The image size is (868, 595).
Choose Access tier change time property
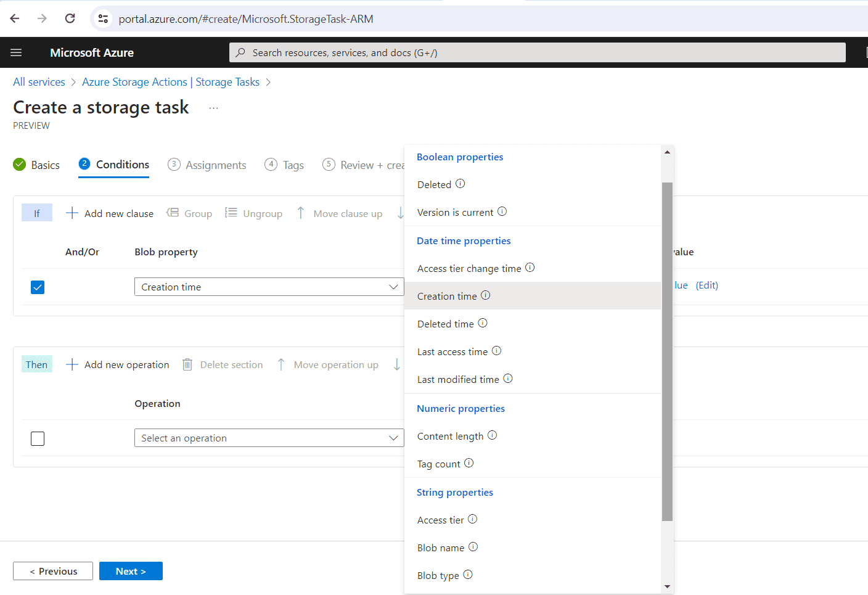(533, 268)
